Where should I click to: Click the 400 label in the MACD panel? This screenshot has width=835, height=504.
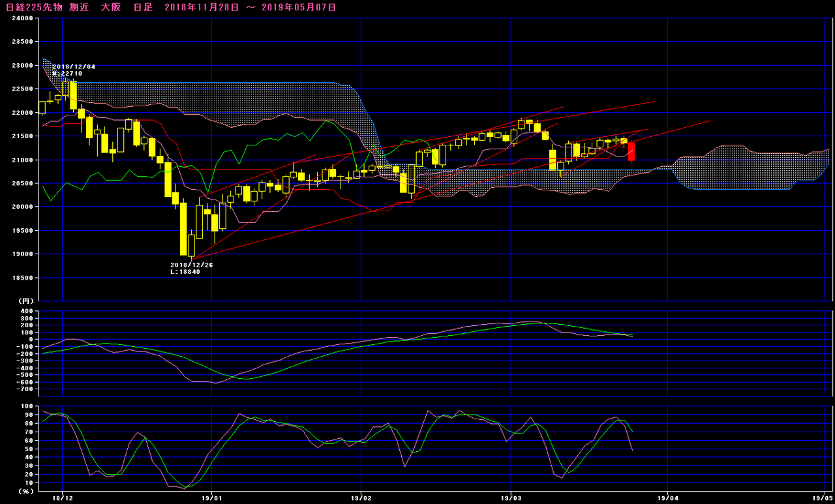coord(27,310)
